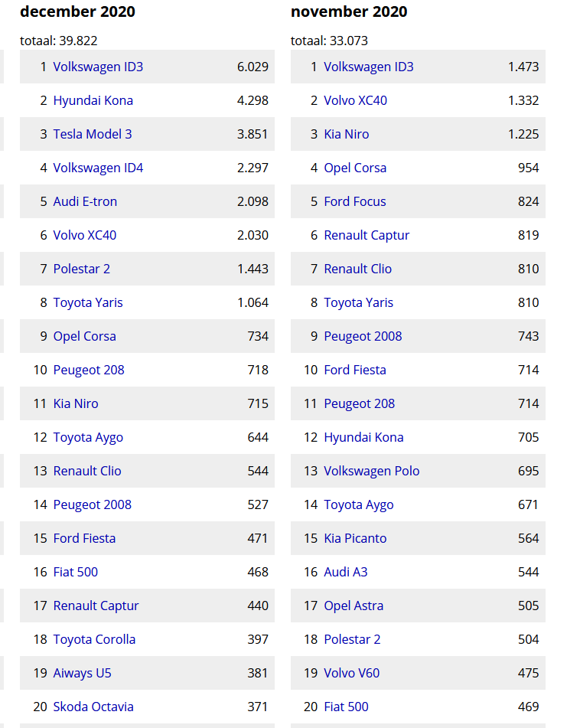Select the Ford Focus link
Viewport: 580px width, 728px height.
pos(355,201)
